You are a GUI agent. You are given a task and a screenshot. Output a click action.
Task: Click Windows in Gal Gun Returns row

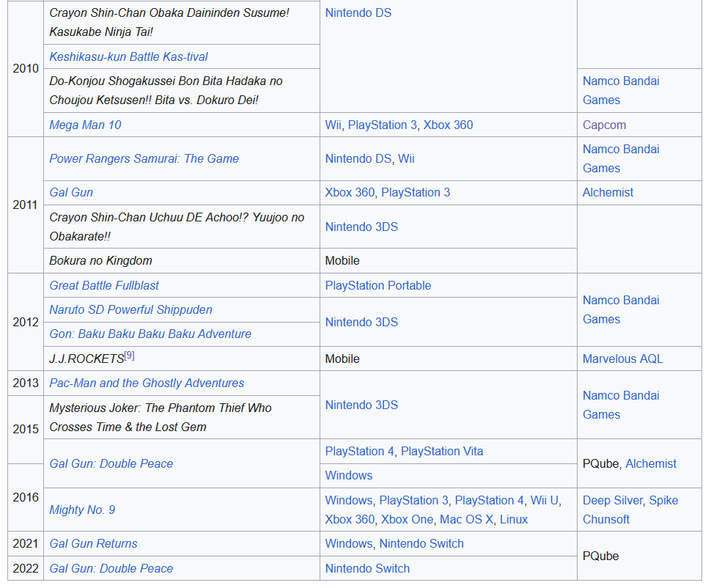(x=349, y=543)
